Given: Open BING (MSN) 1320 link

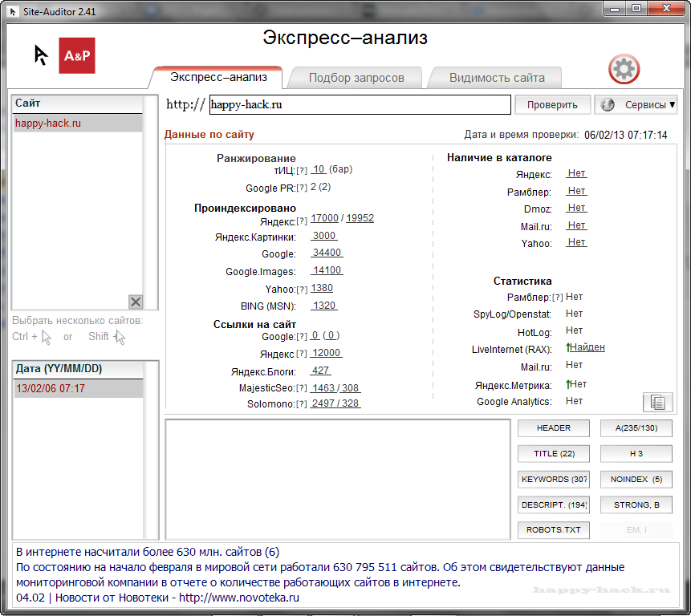Looking at the screenshot, I should pyautogui.click(x=324, y=306).
